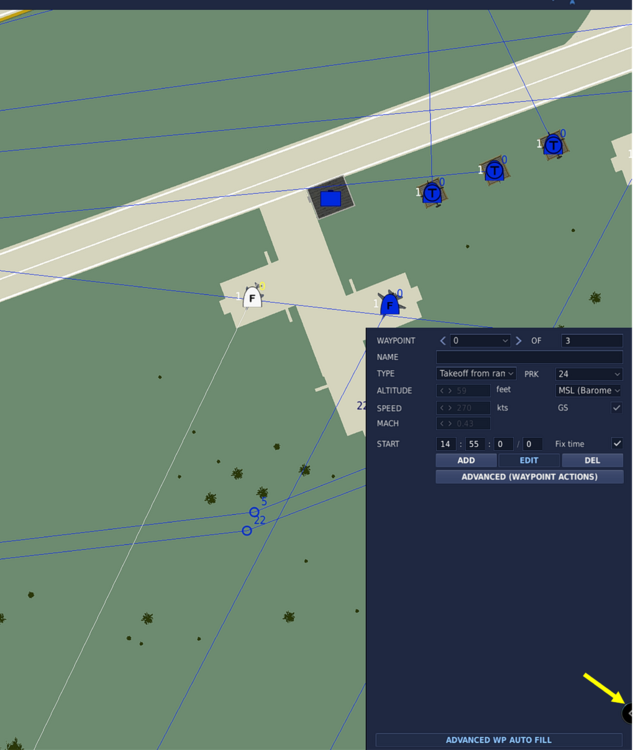
Task: Select the middle blue T ground unit
Action: pos(495,170)
